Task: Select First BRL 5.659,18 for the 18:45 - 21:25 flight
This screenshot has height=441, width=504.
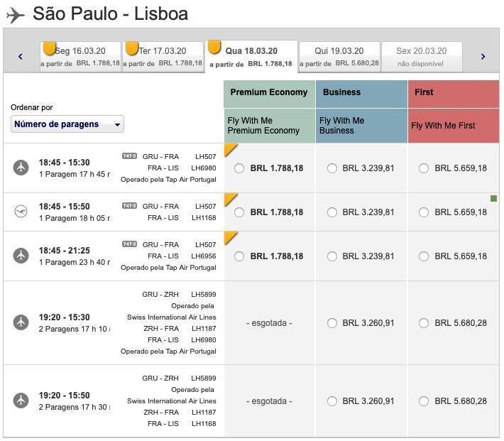Action: click(x=424, y=256)
